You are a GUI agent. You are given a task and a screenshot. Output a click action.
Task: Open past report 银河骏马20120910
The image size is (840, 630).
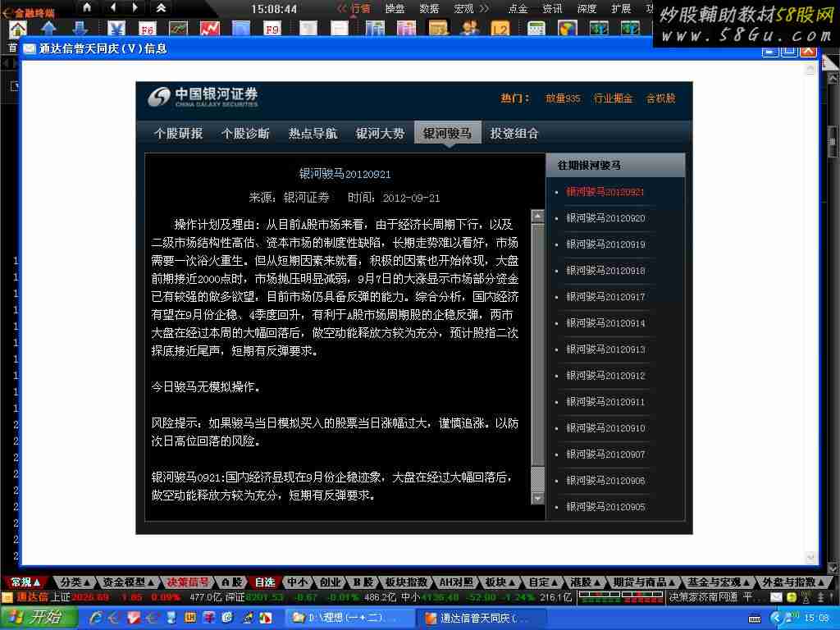(605, 428)
